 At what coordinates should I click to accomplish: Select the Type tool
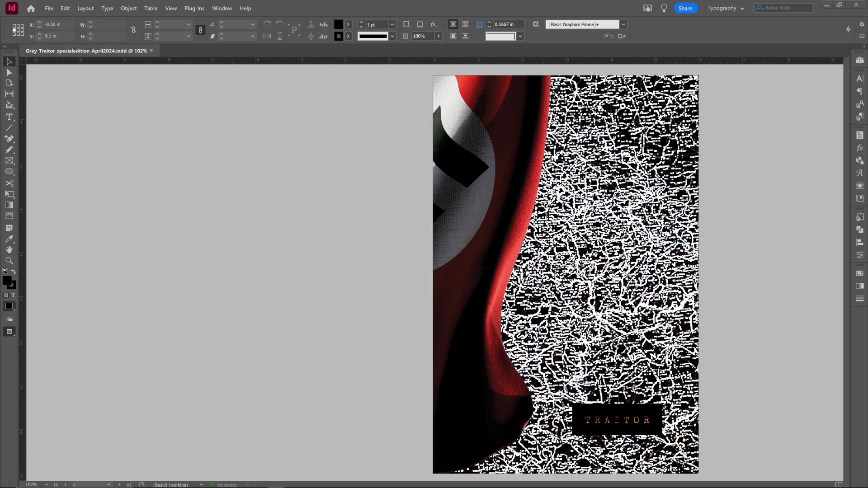(9, 117)
